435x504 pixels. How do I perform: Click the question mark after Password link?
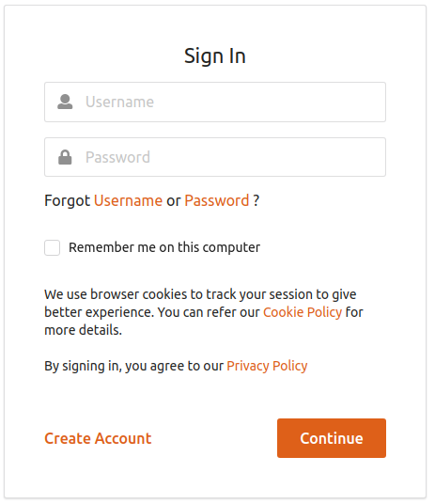[x=256, y=200]
